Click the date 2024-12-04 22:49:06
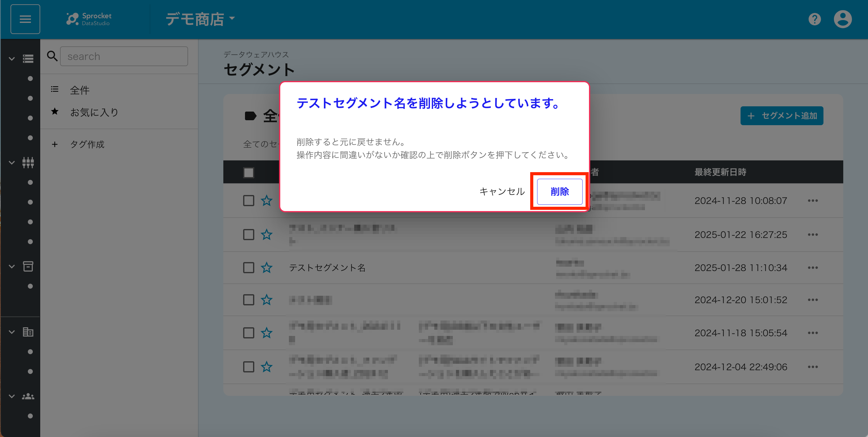This screenshot has width=868, height=437. coord(741,367)
